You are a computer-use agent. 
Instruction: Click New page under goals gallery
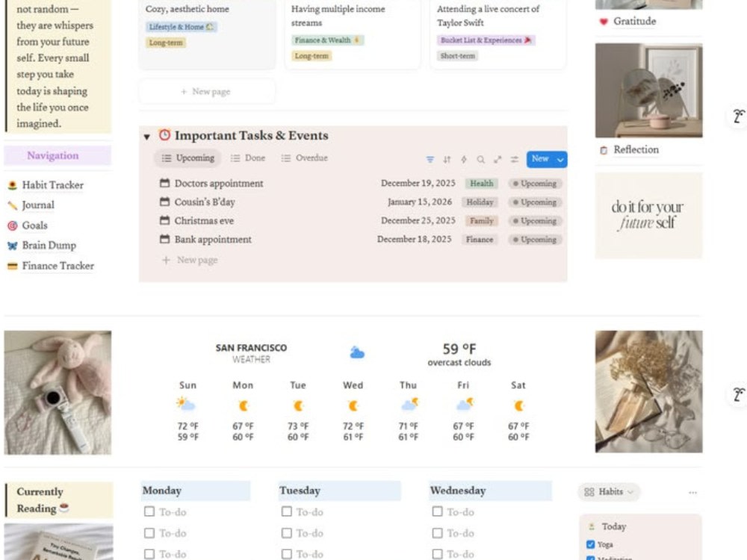206,91
